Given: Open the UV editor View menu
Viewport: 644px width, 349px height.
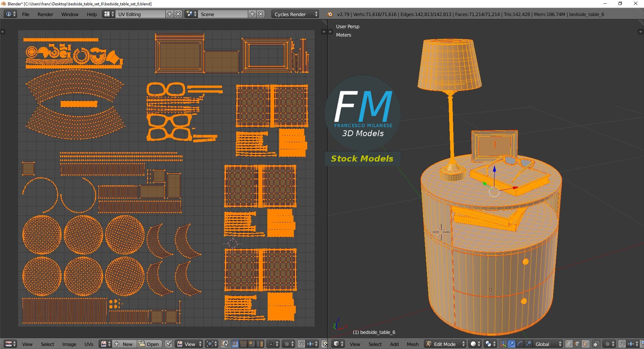Looking at the screenshot, I should click(x=27, y=344).
